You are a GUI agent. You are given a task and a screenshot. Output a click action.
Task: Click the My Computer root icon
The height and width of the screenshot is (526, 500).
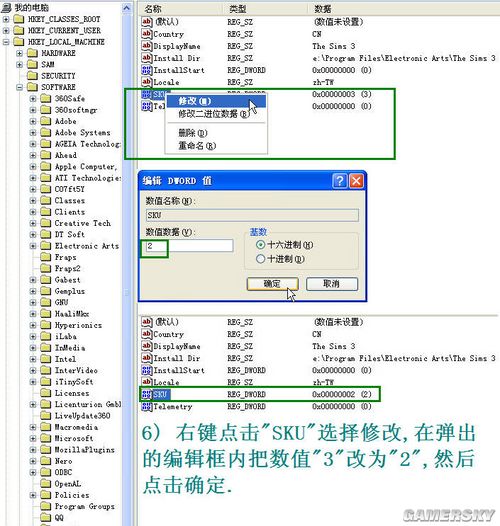click(x=6, y=7)
